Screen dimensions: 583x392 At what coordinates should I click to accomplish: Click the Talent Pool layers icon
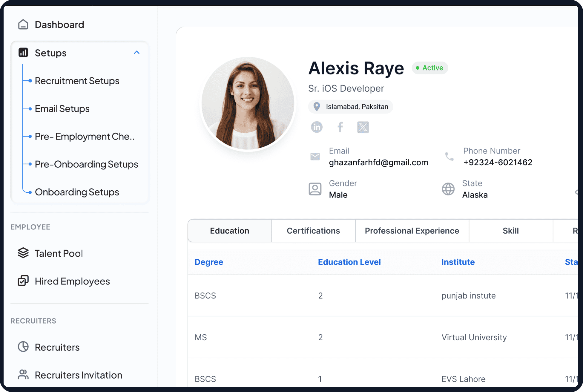23,253
